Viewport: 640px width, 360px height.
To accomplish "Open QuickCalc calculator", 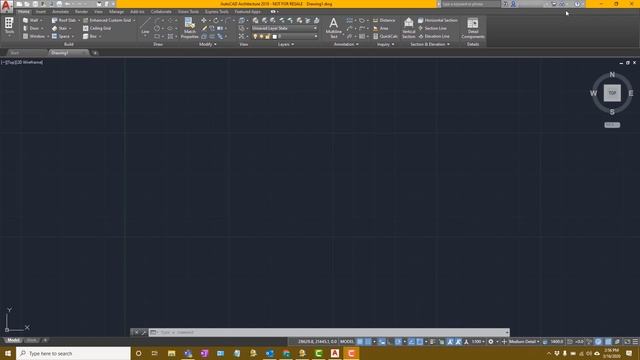I will coord(385,36).
